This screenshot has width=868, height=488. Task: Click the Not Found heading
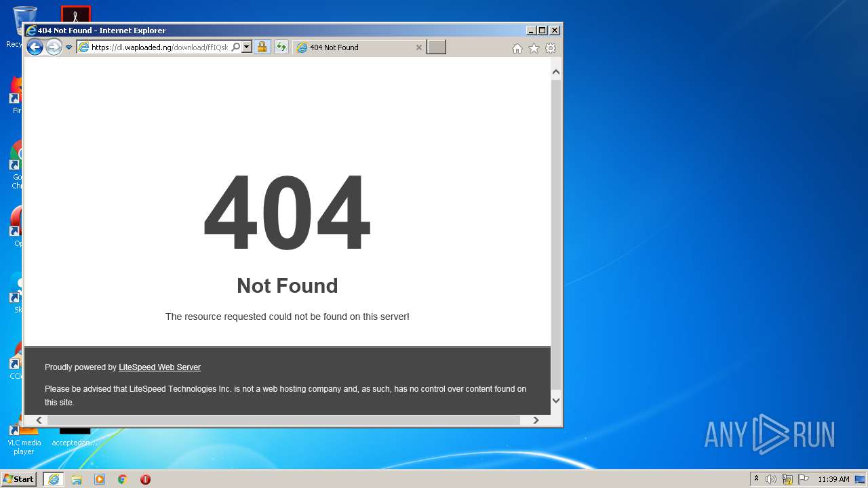point(287,286)
